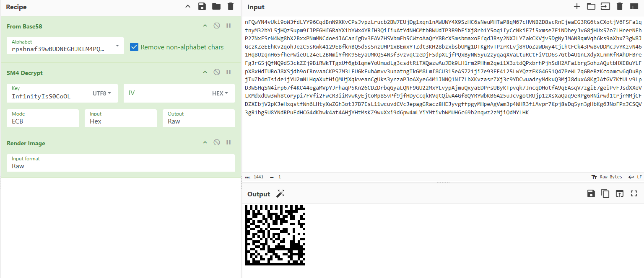Collapse the SM4 Decrypt operation
The width and height of the screenshot is (644, 278).
205,72
